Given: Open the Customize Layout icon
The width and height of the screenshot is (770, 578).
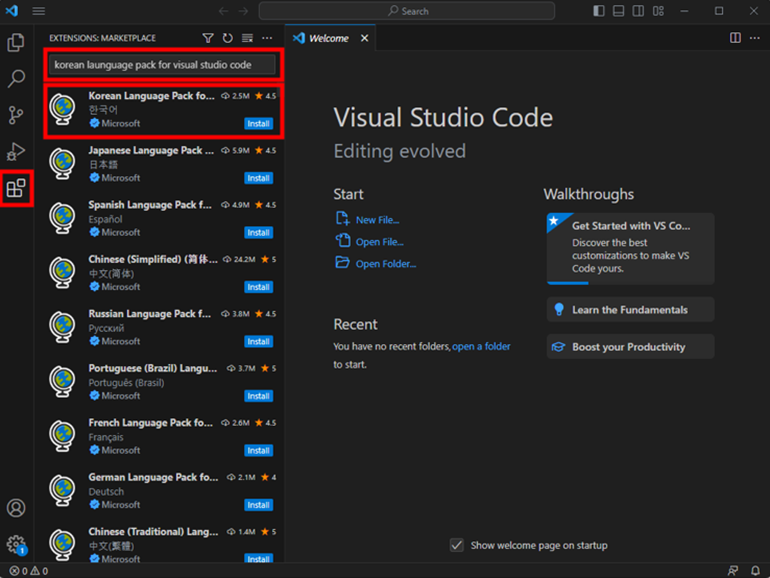Looking at the screenshot, I should point(658,11).
